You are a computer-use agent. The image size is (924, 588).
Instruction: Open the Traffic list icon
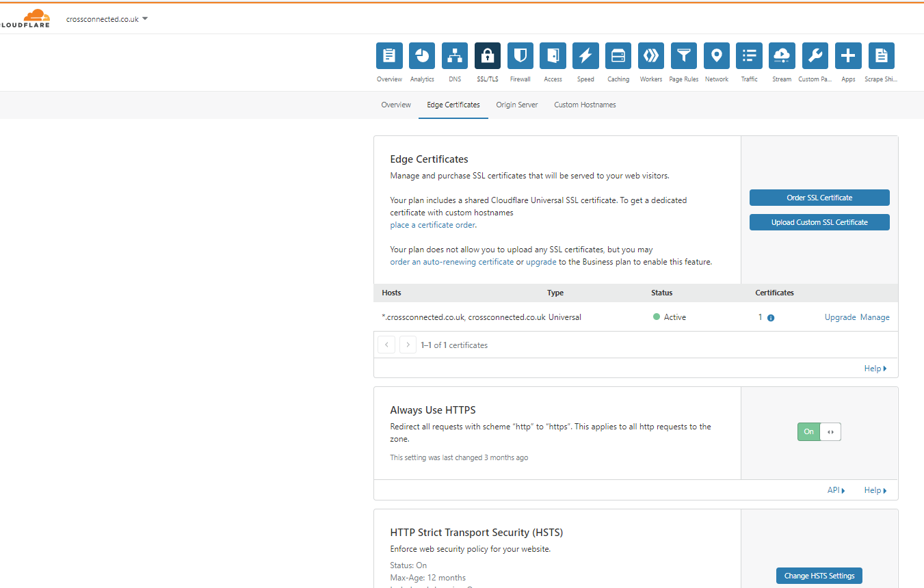(x=750, y=56)
